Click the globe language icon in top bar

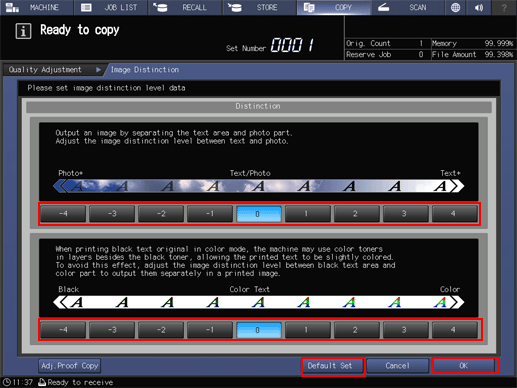click(x=455, y=7)
